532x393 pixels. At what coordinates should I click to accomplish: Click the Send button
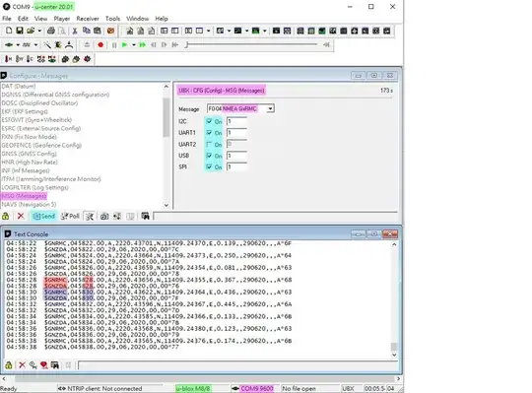click(43, 217)
